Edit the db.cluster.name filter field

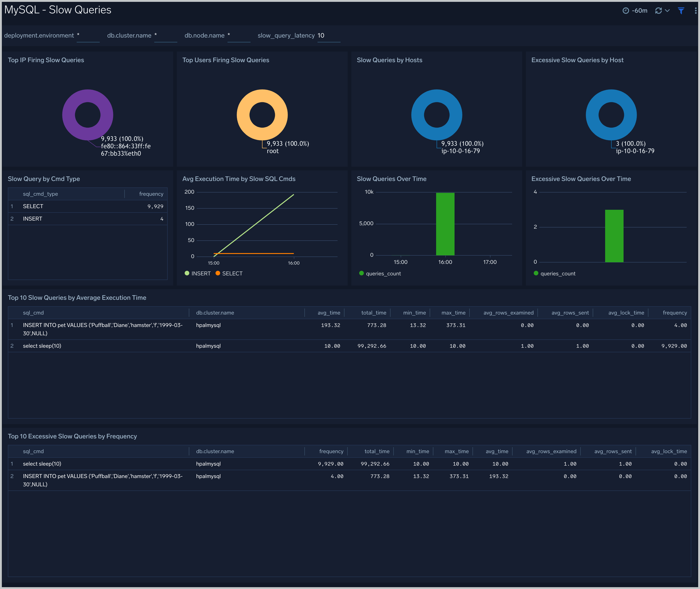point(166,35)
